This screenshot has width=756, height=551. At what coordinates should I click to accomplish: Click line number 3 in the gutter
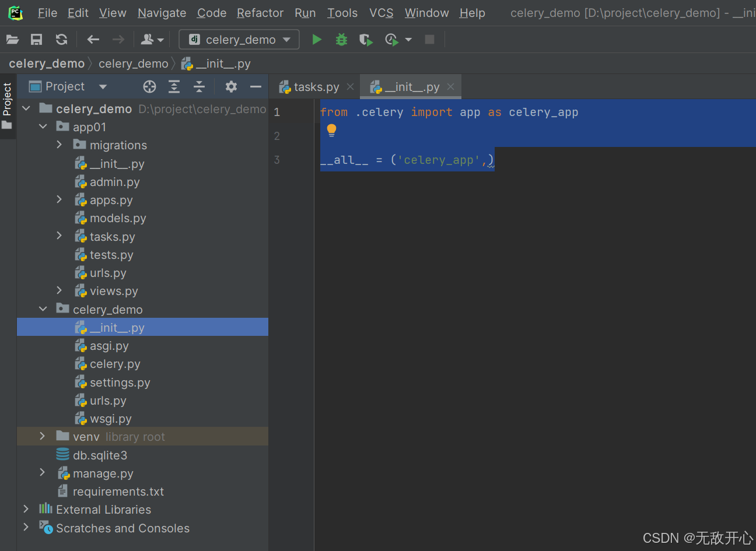pos(277,160)
